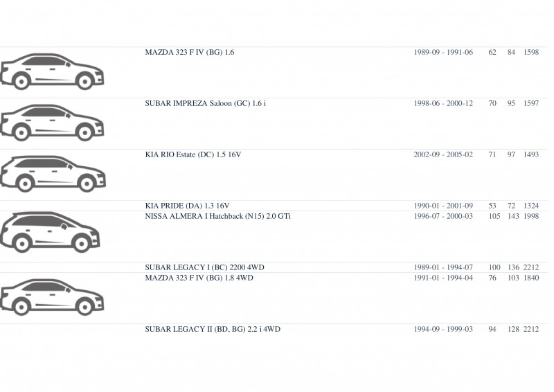Select SUBAR LEGACY I (BC) 2200 4WD
The width and height of the screenshot is (554, 392).
click(204, 267)
